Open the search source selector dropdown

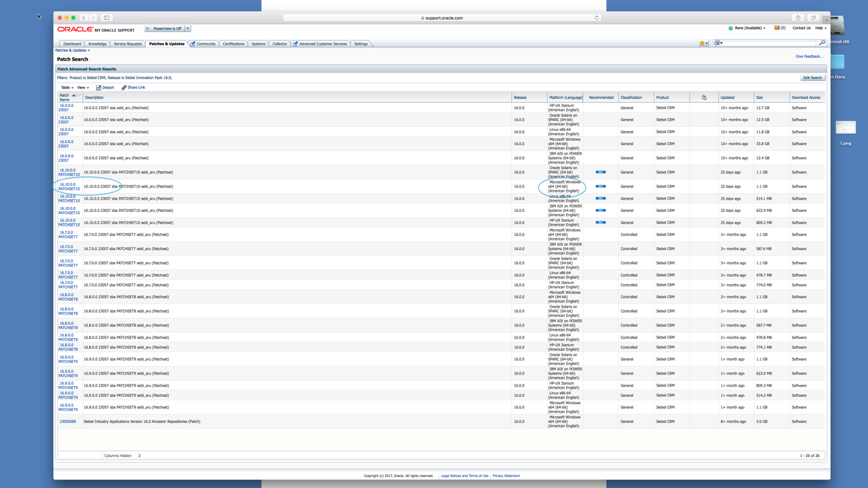[x=718, y=43]
